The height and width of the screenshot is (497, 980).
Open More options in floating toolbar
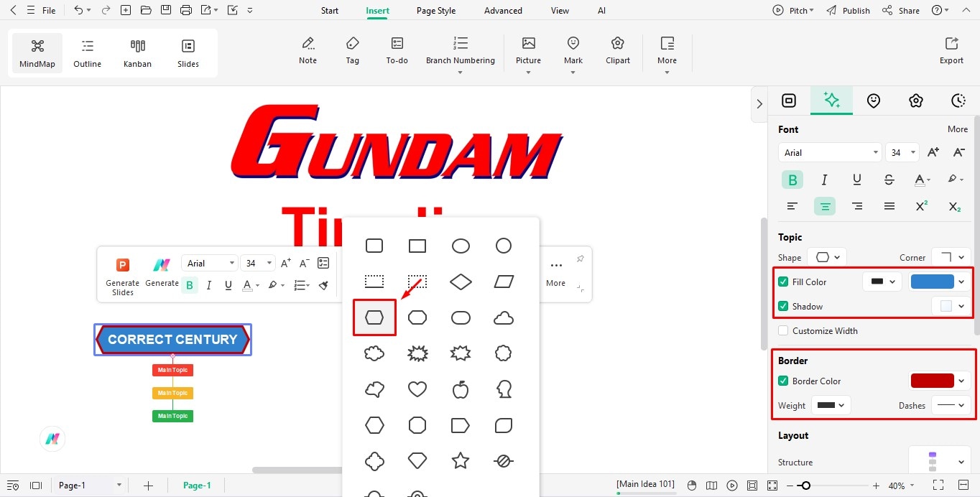555,271
